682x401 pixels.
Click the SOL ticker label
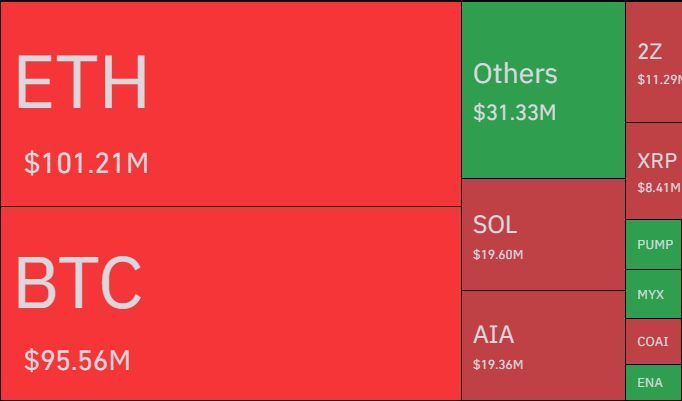[x=495, y=225]
